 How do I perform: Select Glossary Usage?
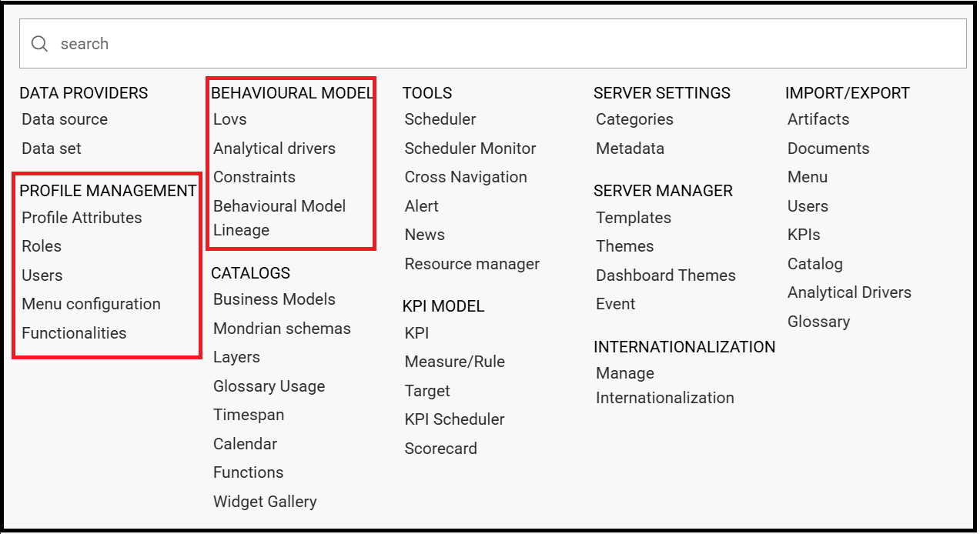pyautogui.click(x=269, y=386)
